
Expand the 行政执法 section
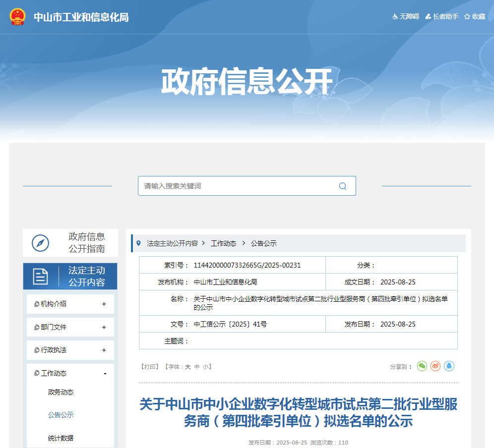pos(104,350)
